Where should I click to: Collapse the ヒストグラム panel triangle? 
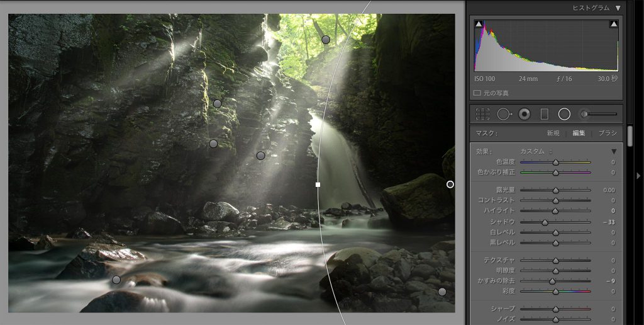tap(618, 8)
